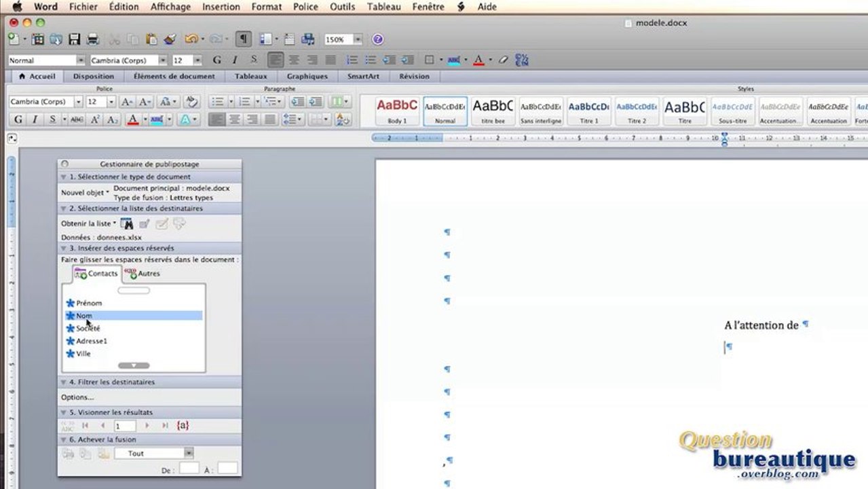This screenshot has width=868, height=489.
Task: Switch to the Éléments de document tab
Action: tap(174, 76)
